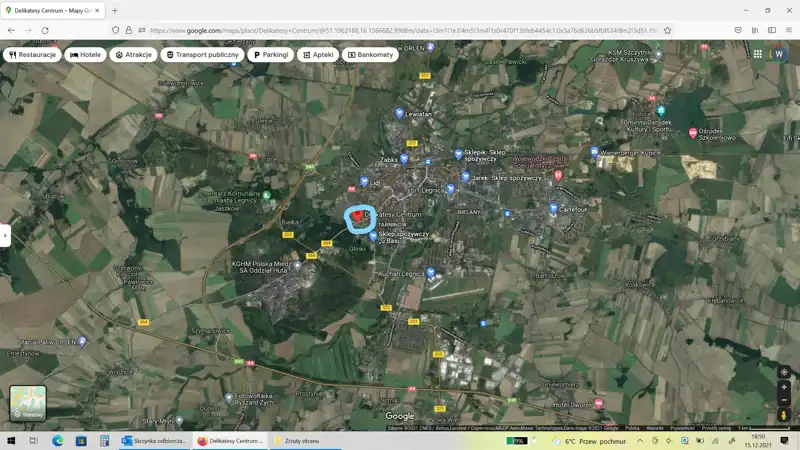Screen dimensions: 800x450
Task: Show Apteki on the map
Action: [318, 55]
